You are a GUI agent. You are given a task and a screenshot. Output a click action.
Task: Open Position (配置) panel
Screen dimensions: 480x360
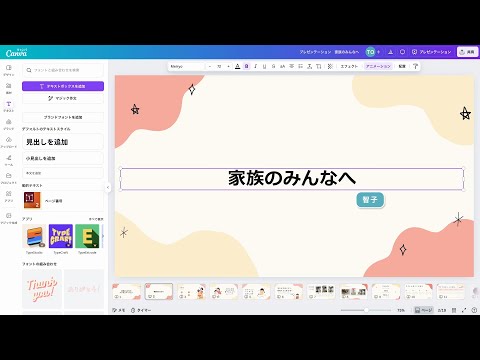click(x=402, y=66)
